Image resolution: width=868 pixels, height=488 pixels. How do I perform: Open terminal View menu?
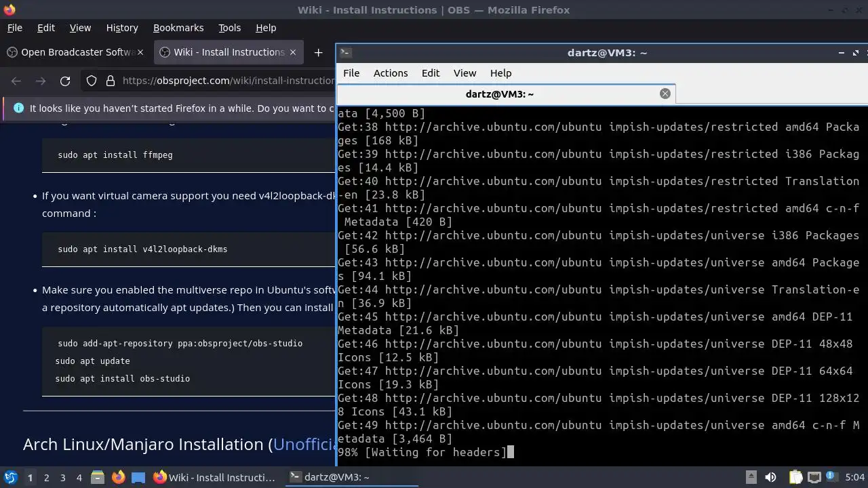[465, 73]
